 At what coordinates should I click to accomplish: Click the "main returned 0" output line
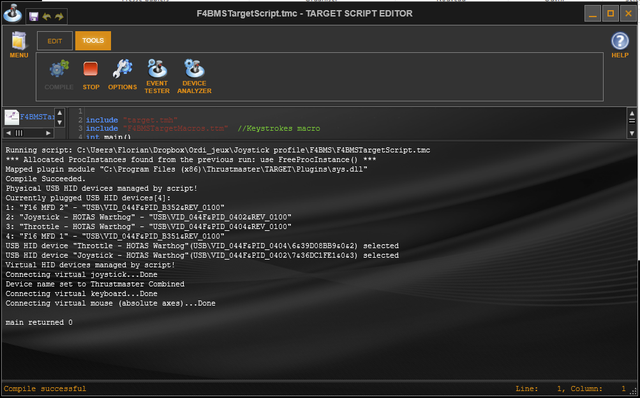click(39, 322)
